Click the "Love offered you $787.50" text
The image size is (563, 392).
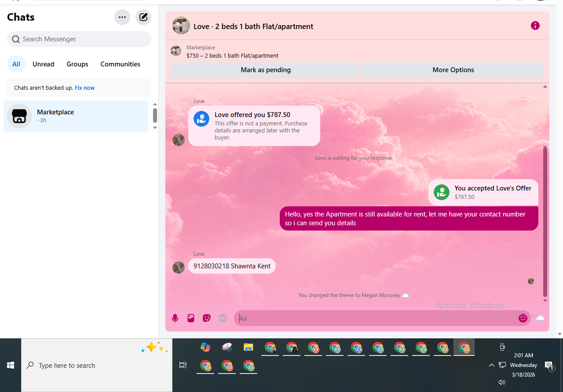pos(252,115)
